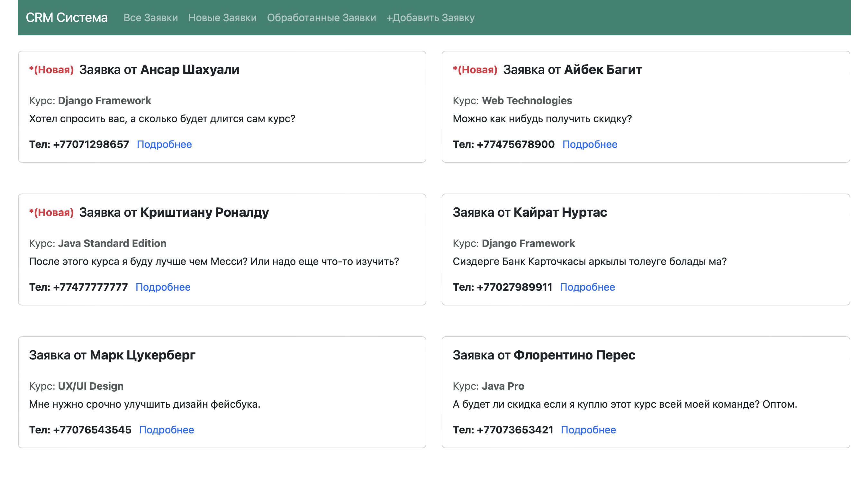The height and width of the screenshot is (481, 868).
Task: Open the "Все Заявки" navigation item
Action: pyautogui.click(x=151, y=18)
